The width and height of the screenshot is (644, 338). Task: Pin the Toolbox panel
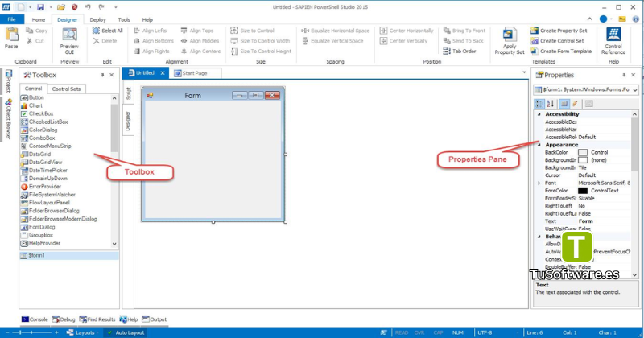102,75
